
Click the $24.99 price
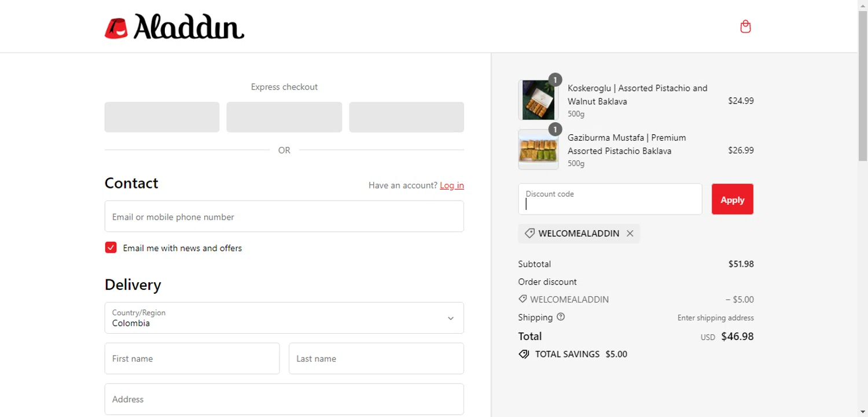click(x=741, y=101)
